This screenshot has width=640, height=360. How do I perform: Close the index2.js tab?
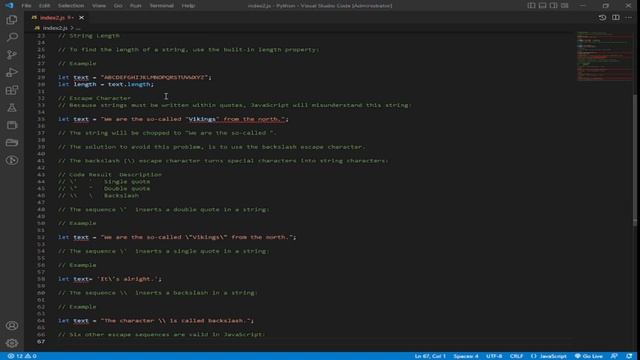[x=81, y=18]
